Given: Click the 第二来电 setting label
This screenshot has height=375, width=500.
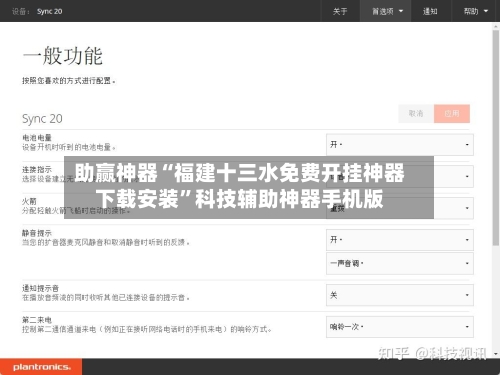Looking at the screenshot, I should point(37,320).
